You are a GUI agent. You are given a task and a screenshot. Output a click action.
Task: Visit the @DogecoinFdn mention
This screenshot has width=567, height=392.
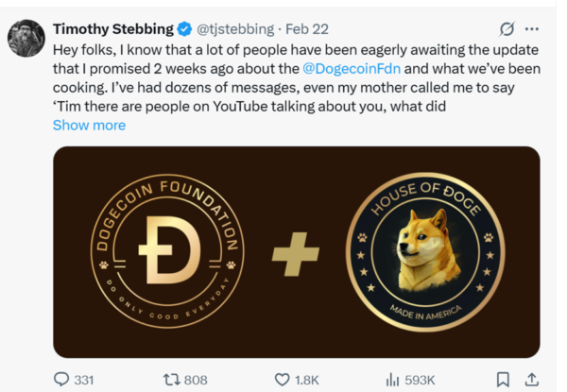tap(352, 68)
